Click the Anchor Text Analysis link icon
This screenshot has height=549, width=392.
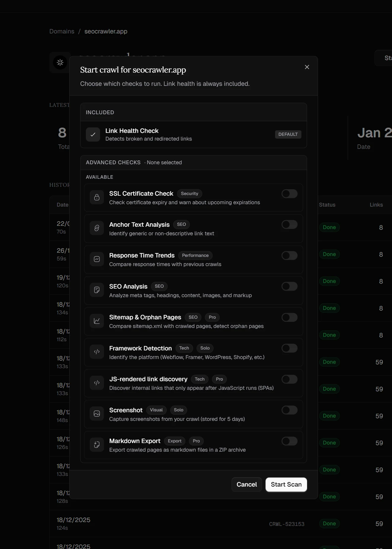coord(97,228)
